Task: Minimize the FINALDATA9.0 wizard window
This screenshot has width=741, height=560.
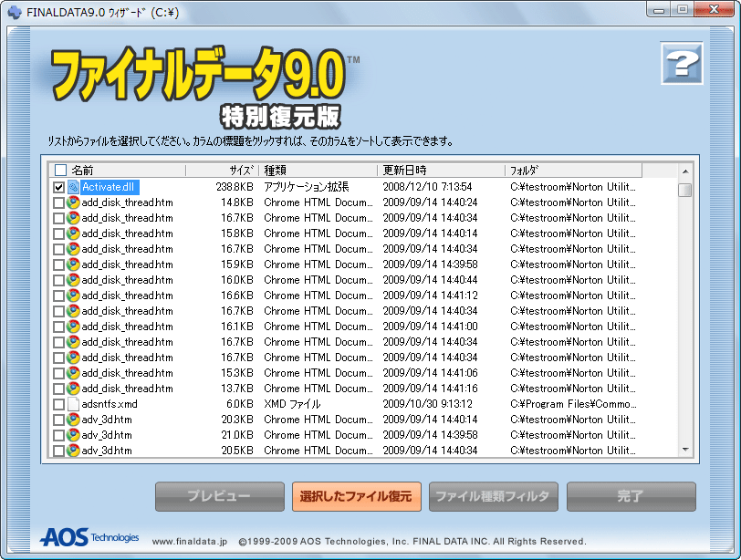Action: click(660, 9)
